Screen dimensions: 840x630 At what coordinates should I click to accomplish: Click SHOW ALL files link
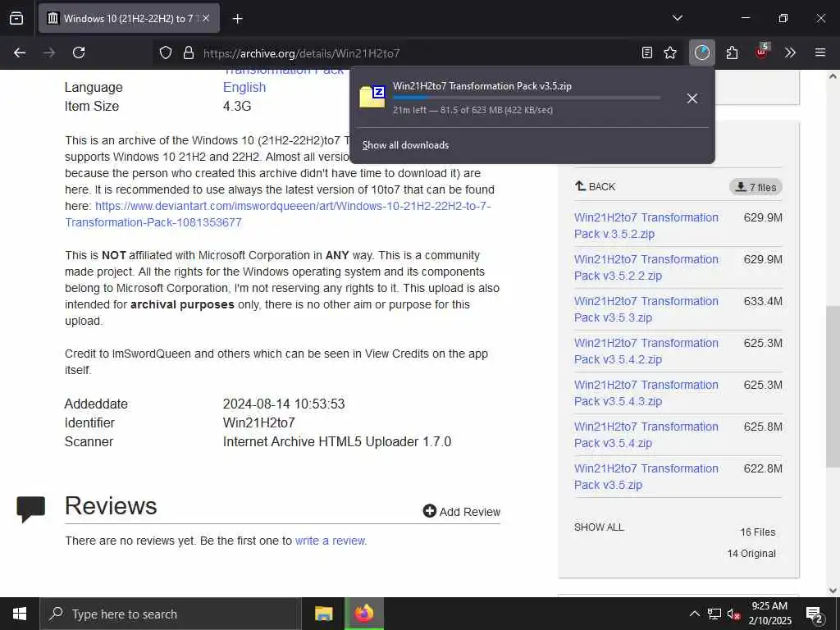(599, 527)
